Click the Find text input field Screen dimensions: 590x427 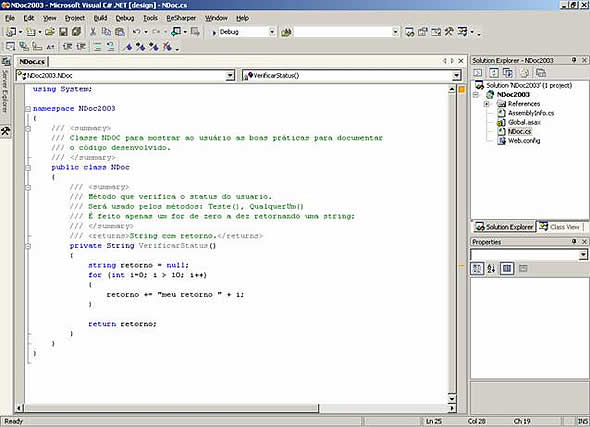(x=342, y=32)
